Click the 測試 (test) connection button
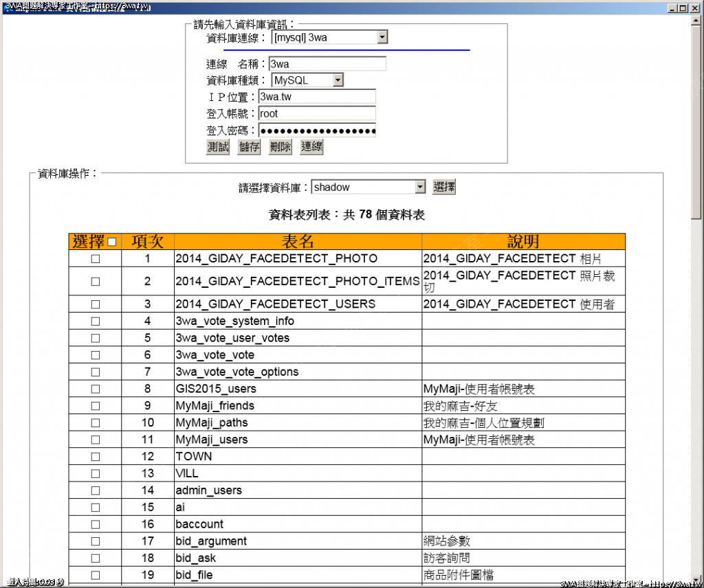This screenshot has height=588, width=704. tap(217, 147)
